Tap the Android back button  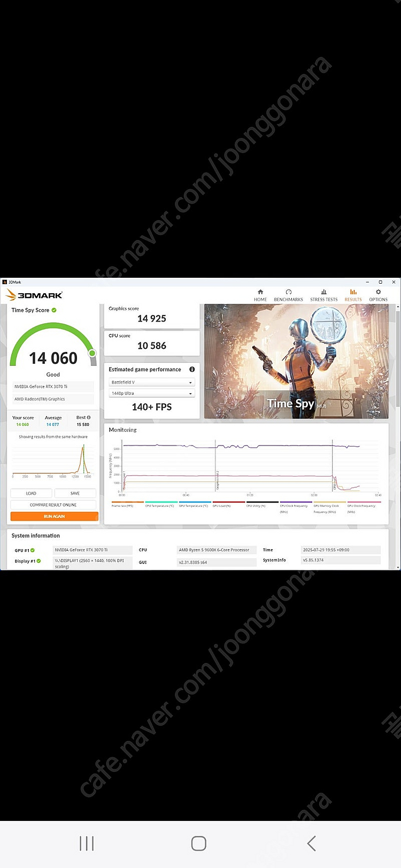click(x=312, y=843)
